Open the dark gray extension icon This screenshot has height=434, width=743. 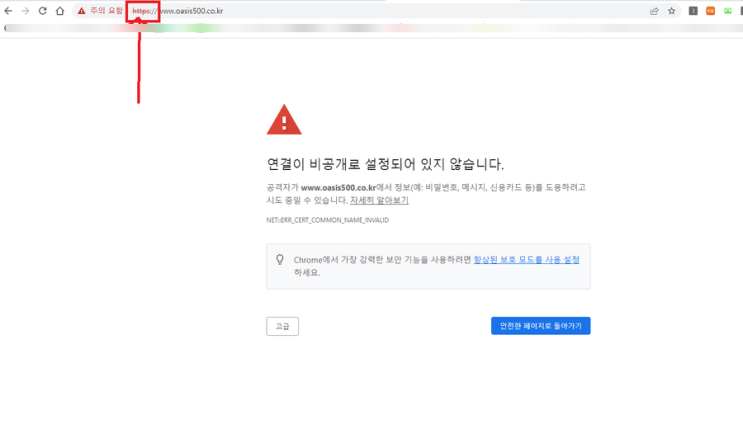coord(693,10)
